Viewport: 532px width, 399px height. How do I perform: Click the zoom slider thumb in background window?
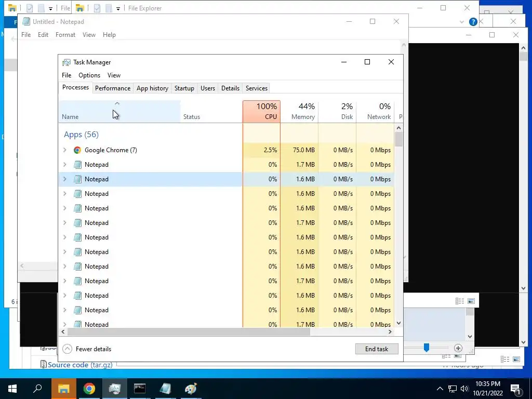pyautogui.click(x=427, y=348)
